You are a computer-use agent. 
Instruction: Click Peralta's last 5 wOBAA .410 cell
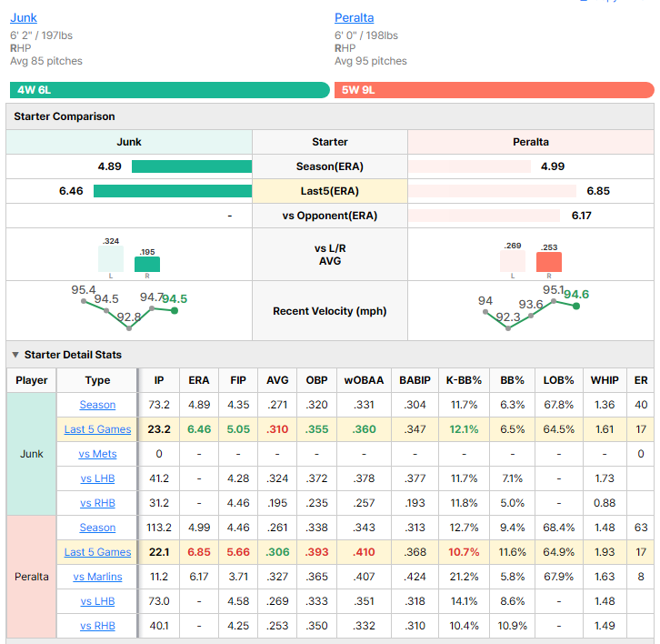tap(364, 552)
